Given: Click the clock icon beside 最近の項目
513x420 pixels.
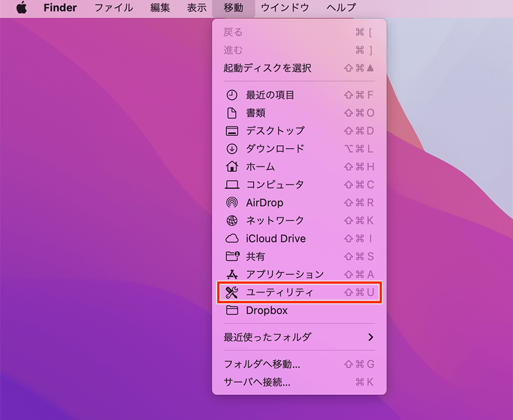Looking at the screenshot, I should pyautogui.click(x=232, y=95).
